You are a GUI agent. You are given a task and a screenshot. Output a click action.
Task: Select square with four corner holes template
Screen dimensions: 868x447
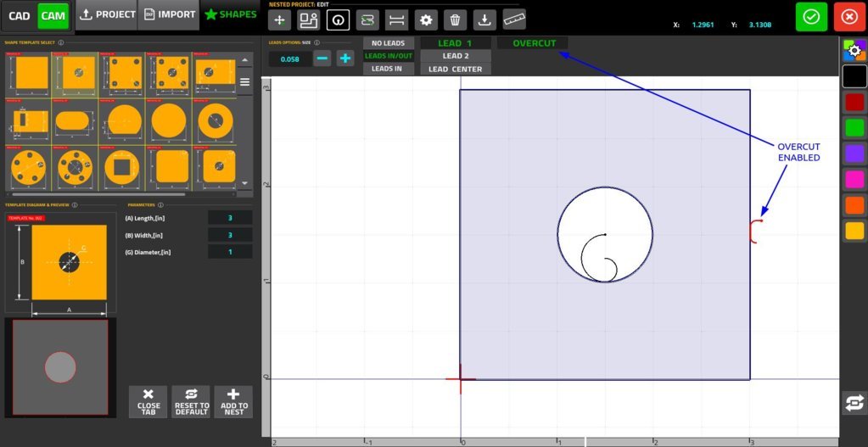coord(121,75)
